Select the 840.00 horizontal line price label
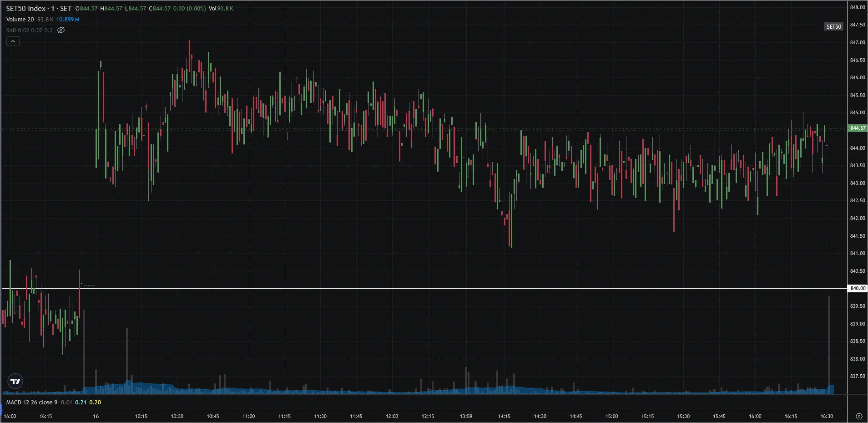 858,288
